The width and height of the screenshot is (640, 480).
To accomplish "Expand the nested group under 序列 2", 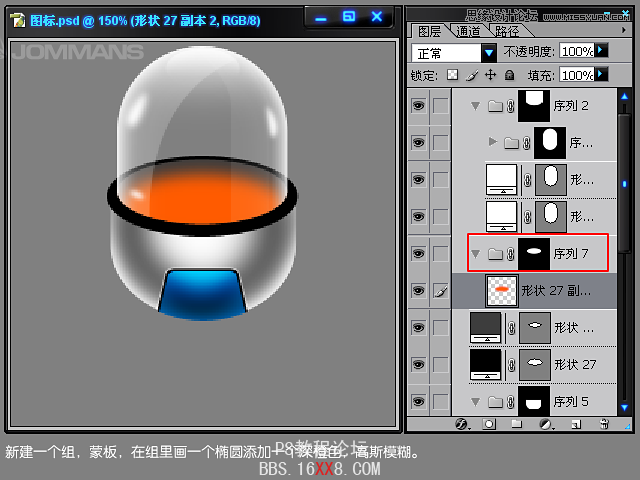I will (492, 142).
